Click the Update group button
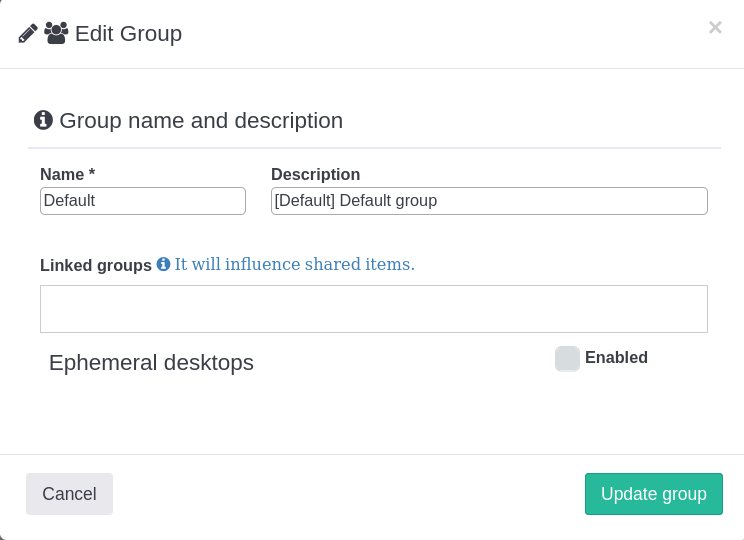Screen dimensions: 744x540 tap(653, 494)
